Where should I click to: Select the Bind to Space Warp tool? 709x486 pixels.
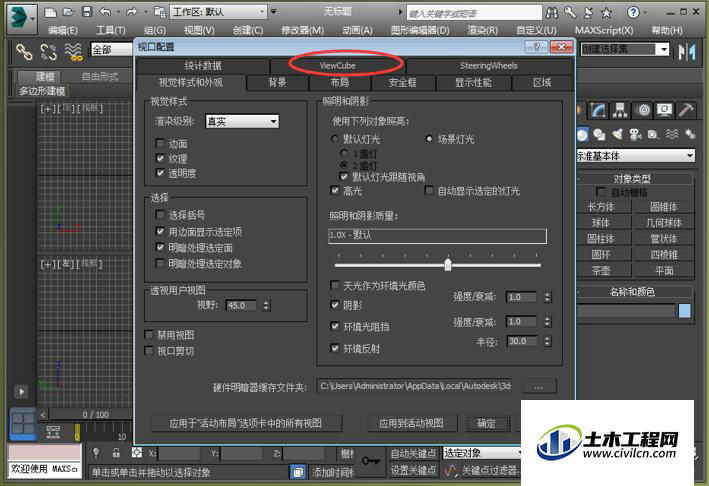pyautogui.click(x=73, y=52)
